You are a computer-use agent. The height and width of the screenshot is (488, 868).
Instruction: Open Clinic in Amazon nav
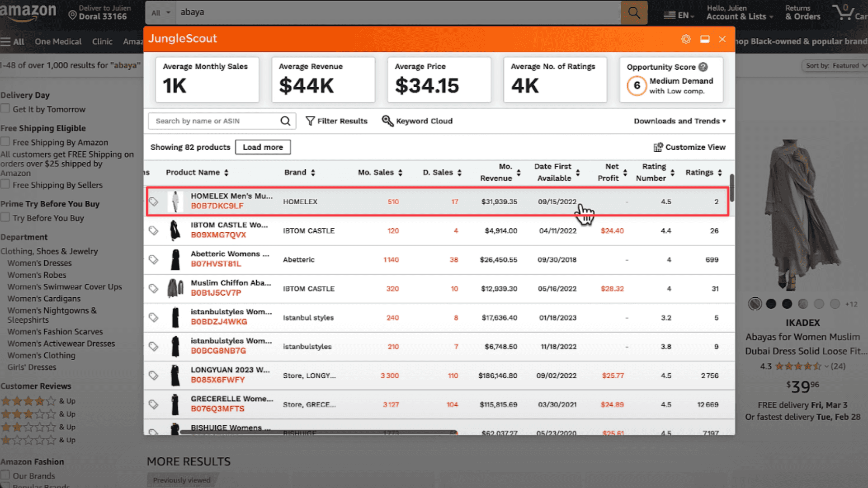click(102, 42)
